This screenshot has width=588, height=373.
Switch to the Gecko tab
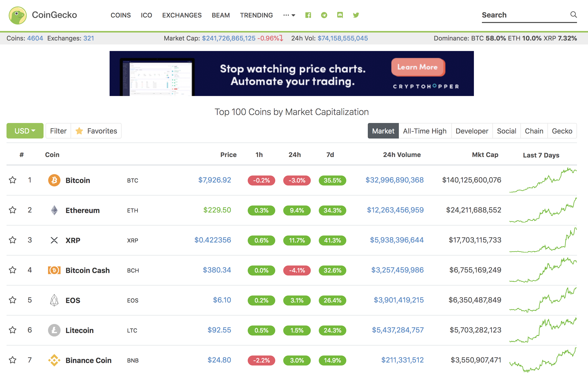562,131
